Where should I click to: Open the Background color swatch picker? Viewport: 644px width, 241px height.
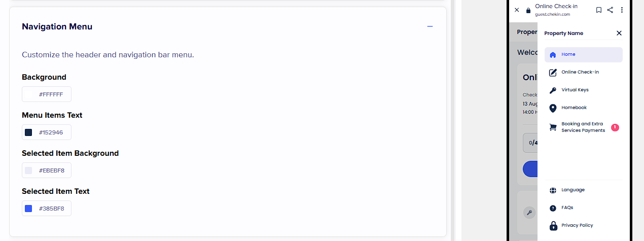click(x=29, y=94)
